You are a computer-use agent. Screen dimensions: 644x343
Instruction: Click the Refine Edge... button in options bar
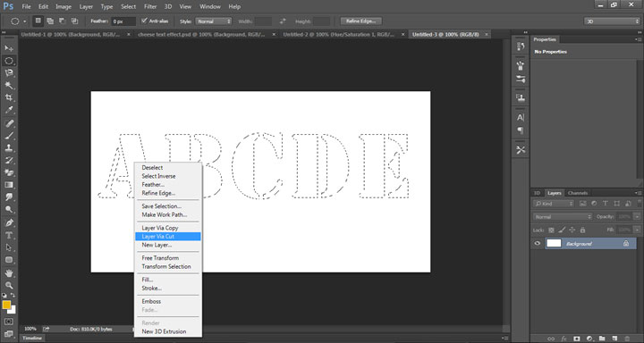click(361, 21)
